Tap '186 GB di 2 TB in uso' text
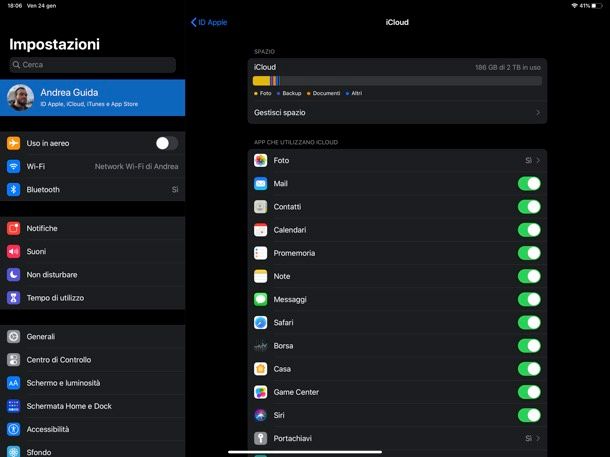This screenshot has height=457, width=610. (x=508, y=68)
